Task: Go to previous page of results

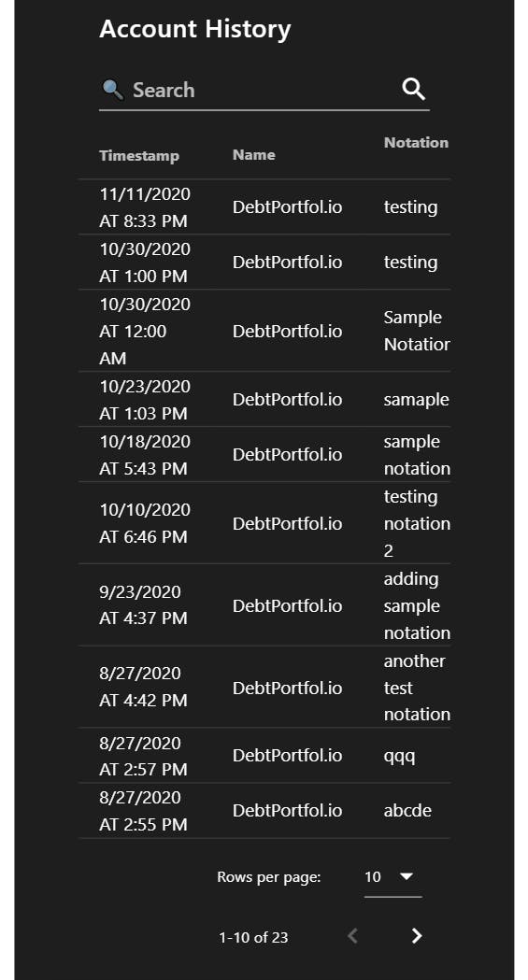Action: pos(353,936)
